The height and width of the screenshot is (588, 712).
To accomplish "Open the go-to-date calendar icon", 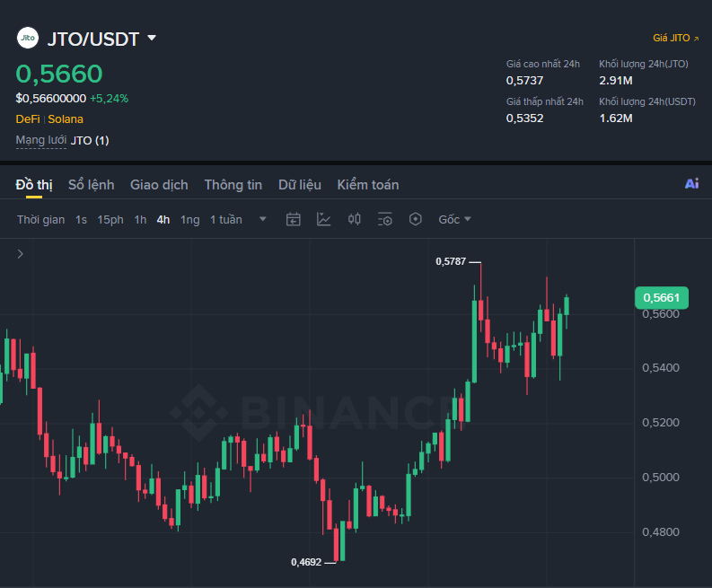I will coord(294,219).
